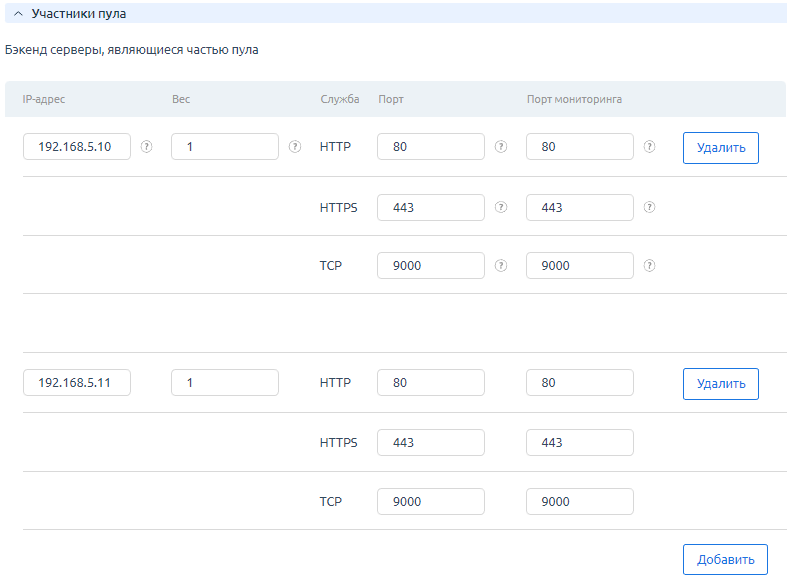
Task: Click help icon beside first TCP monitoring port
Action: (649, 265)
